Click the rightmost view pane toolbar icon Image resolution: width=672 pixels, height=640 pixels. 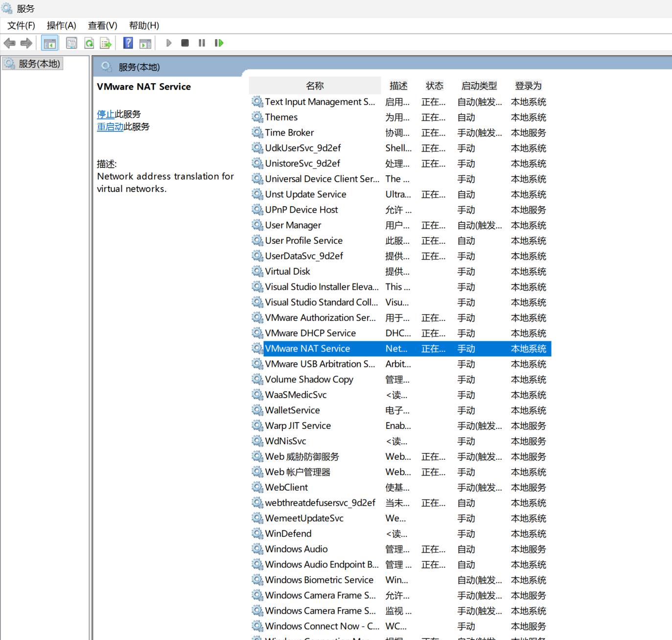[x=145, y=43]
